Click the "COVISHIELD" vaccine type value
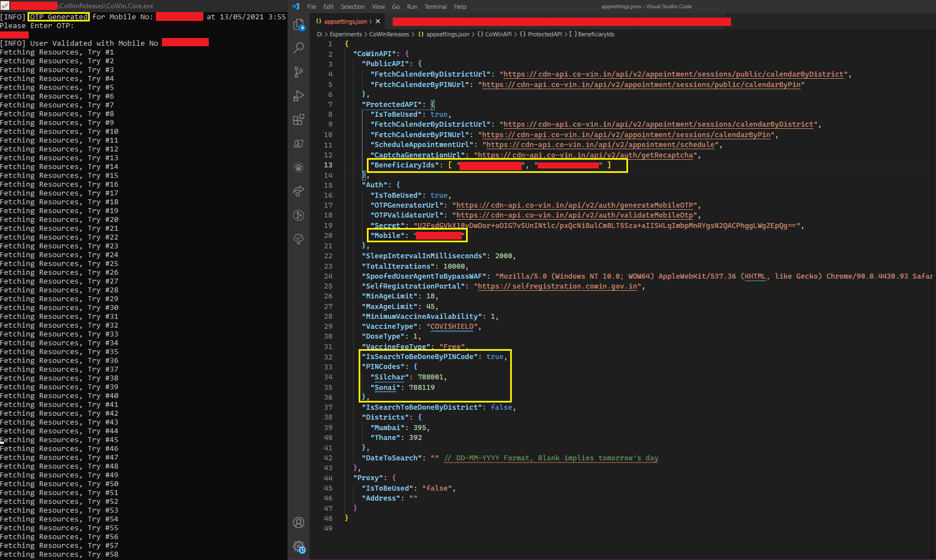Image resolution: width=936 pixels, height=560 pixels. coord(452,327)
